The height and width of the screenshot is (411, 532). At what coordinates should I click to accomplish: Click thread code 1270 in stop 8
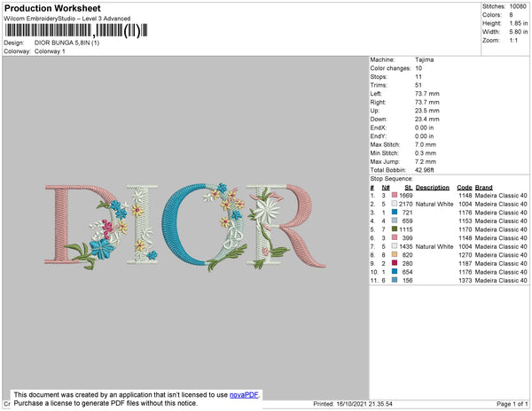coord(465,255)
